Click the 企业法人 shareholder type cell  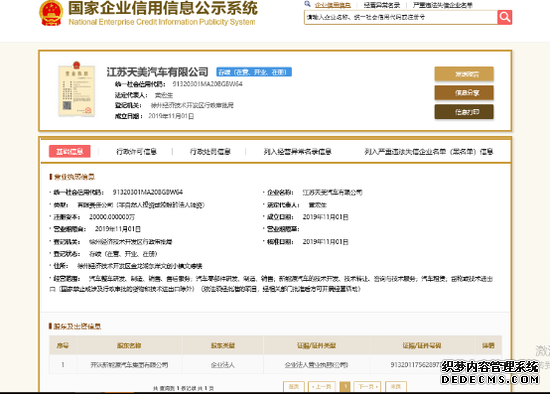coord(223,365)
